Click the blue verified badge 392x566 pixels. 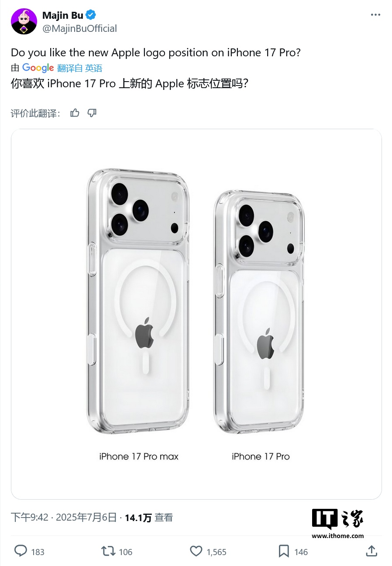(x=91, y=15)
